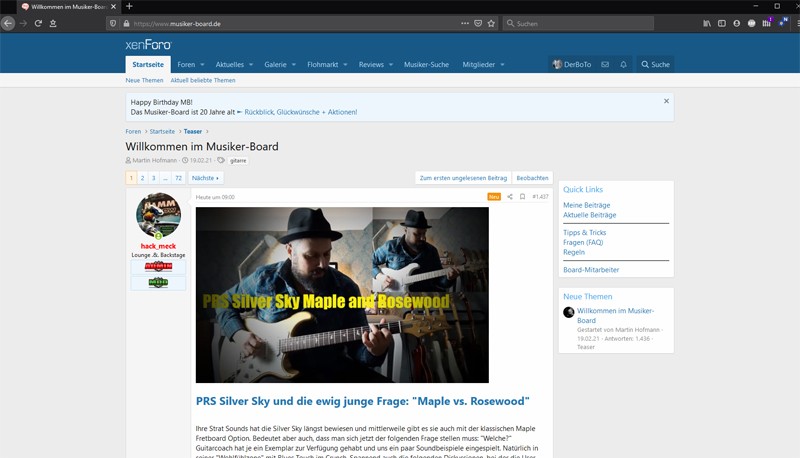Open Tipps & Tricks in Quick Links
This screenshot has height=458, width=800.
coord(585,233)
